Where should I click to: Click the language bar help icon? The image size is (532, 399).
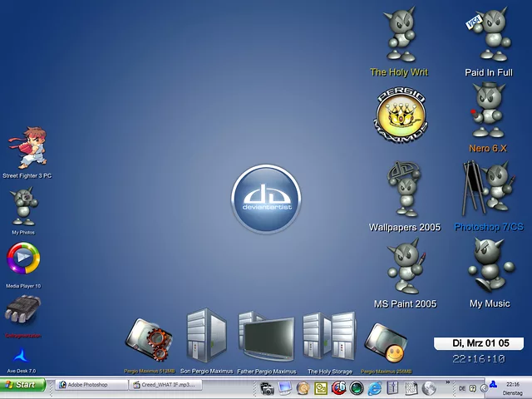click(x=473, y=388)
